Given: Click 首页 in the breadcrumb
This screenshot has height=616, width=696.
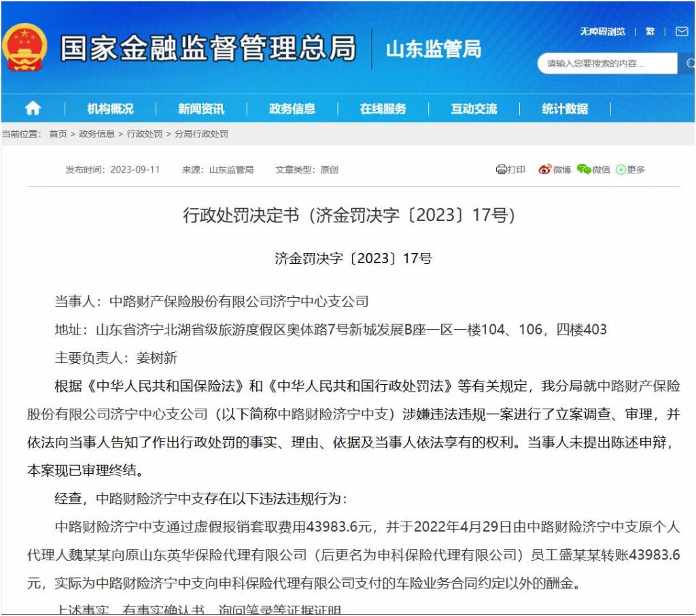Looking at the screenshot, I should tap(58, 134).
